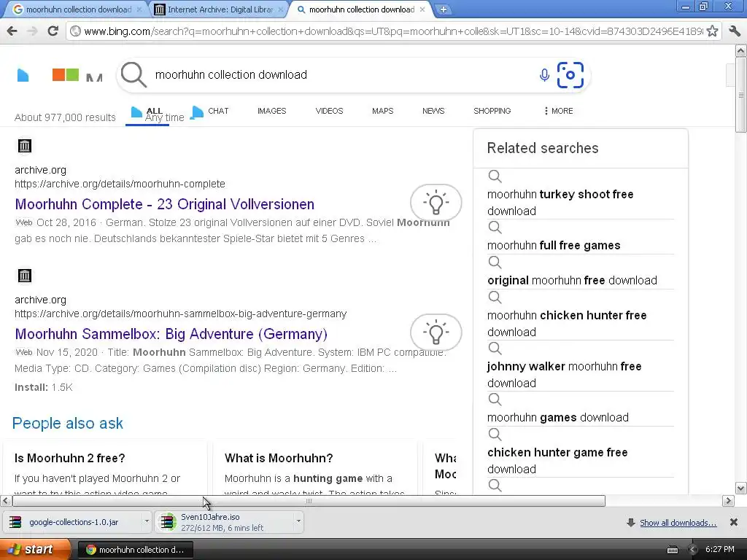Close the Internet Archive tab
Viewport: 747px width, 560px height.
pos(281,9)
